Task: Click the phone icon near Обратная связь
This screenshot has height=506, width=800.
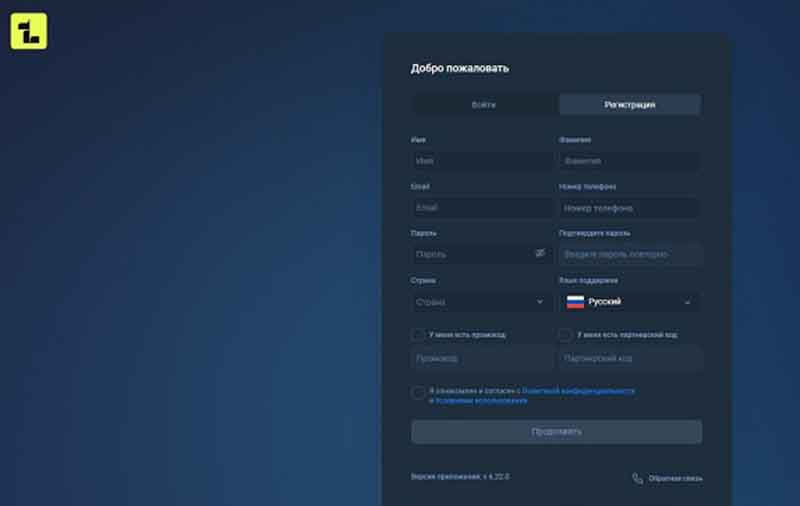Action: (x=637, y=478)
